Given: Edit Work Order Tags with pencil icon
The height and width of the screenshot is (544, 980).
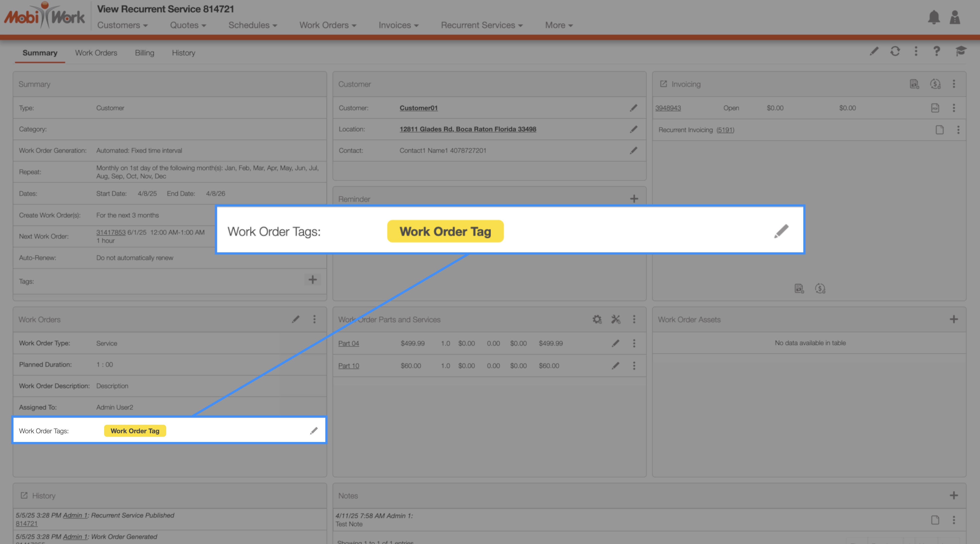Looking at the screenshot, I should pyautogui.click(x=314, y=431).
